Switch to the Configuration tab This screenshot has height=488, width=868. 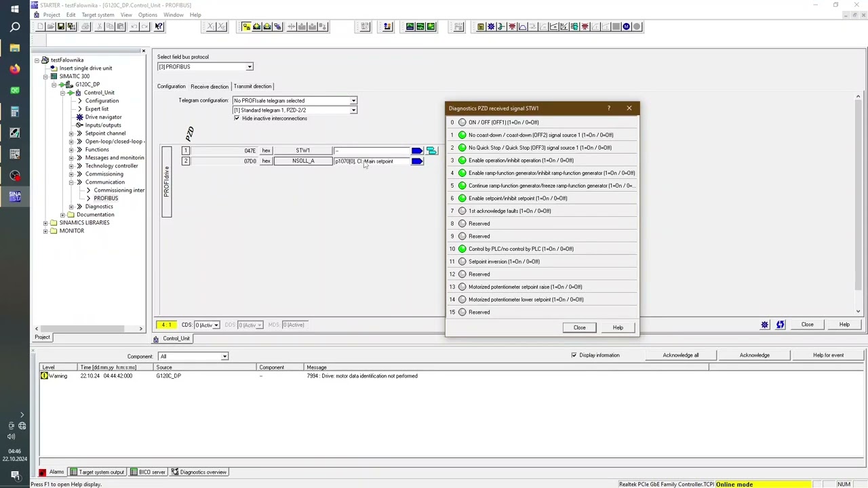click(x=172, y=87)
